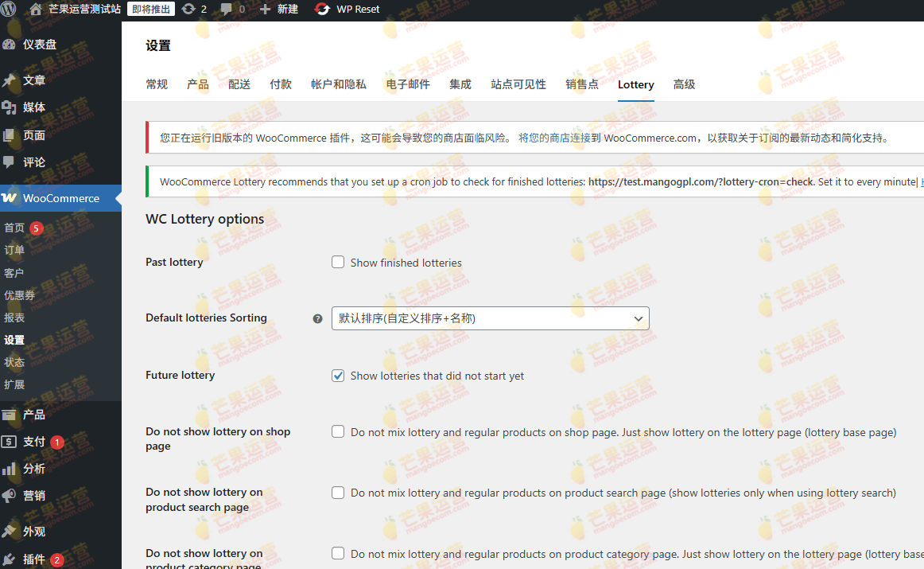Click the Default lotteries Sorting label
Screen dimensions: 924x569
tap(206, 318)
